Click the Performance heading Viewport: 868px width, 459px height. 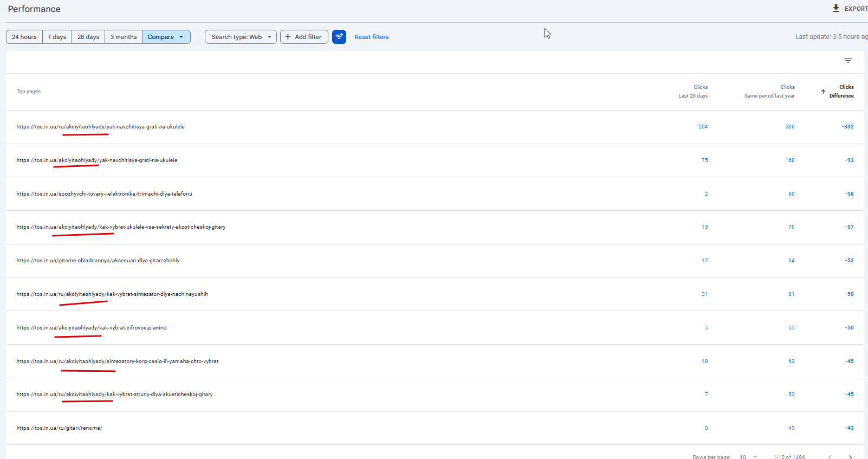[x=34, y=9]
